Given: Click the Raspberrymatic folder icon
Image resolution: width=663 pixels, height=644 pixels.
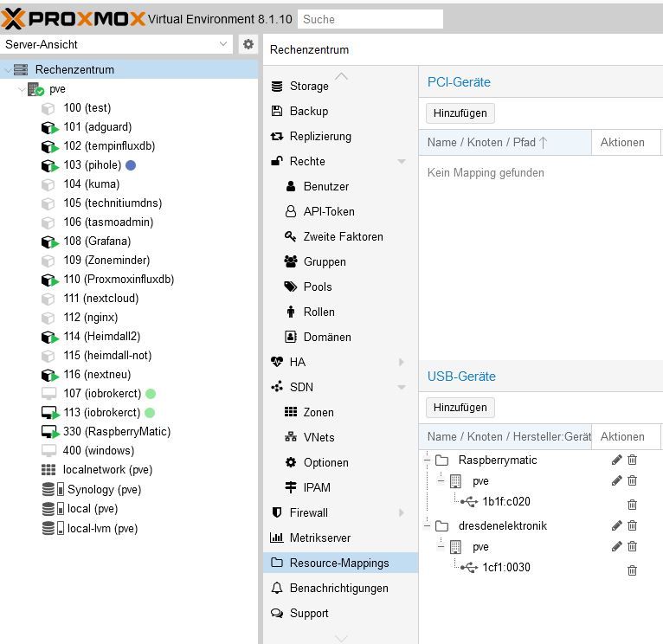Looking at the screenshot, I should (x=442, y=460).
